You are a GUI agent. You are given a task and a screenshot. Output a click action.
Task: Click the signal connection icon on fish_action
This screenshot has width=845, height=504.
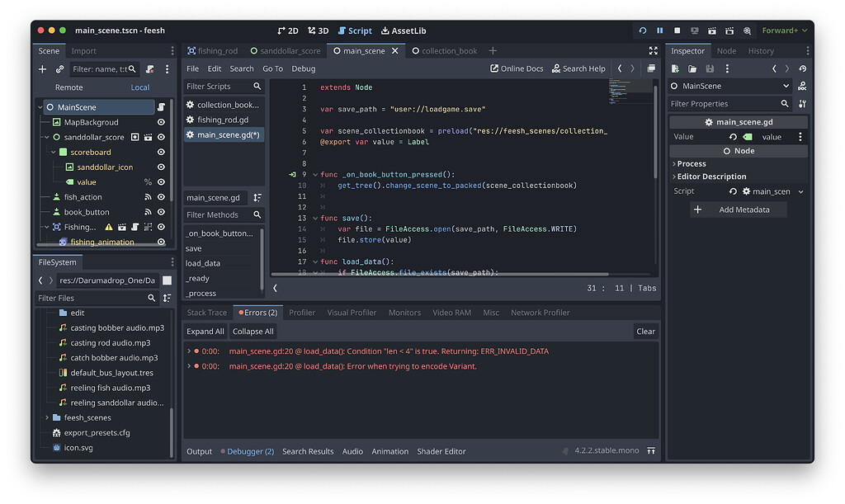coord(148,197)
